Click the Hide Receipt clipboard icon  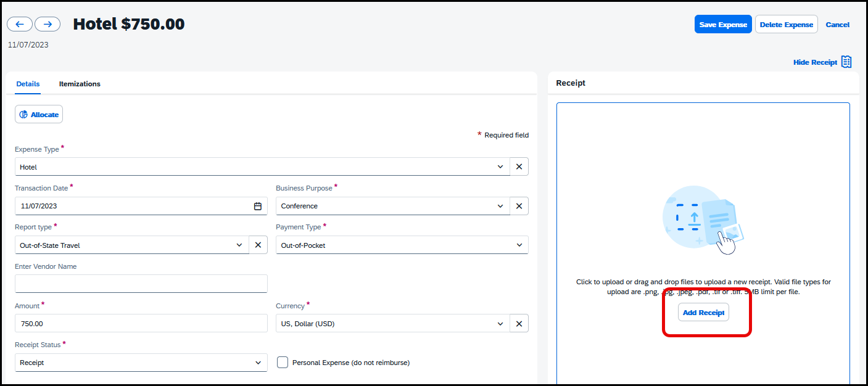click(x=846, y=62)
